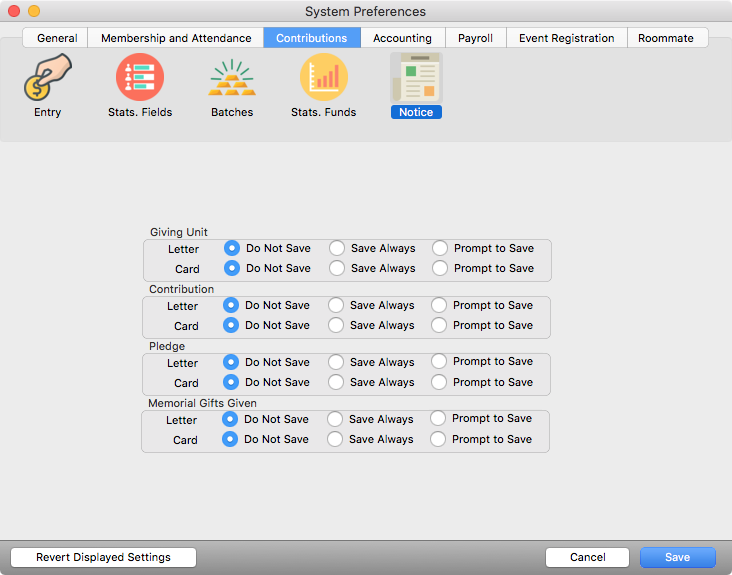Switch to the Accounting tab
732x575 pixels.
click(402, 38)
